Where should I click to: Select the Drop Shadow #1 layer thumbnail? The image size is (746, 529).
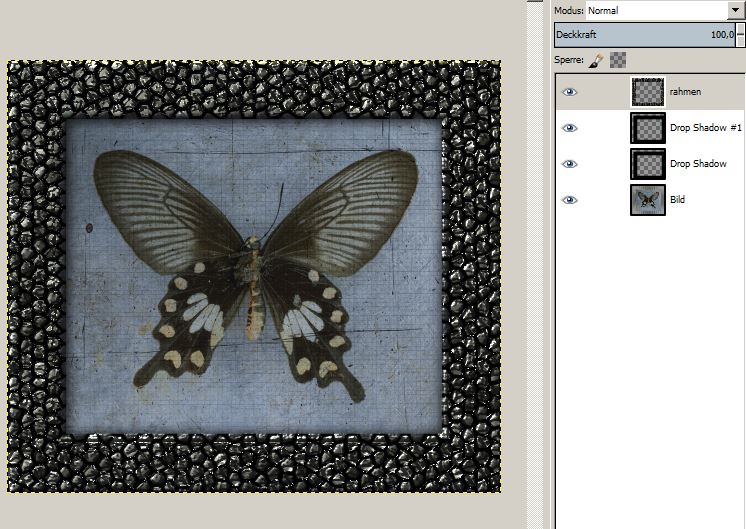[648, 128]
